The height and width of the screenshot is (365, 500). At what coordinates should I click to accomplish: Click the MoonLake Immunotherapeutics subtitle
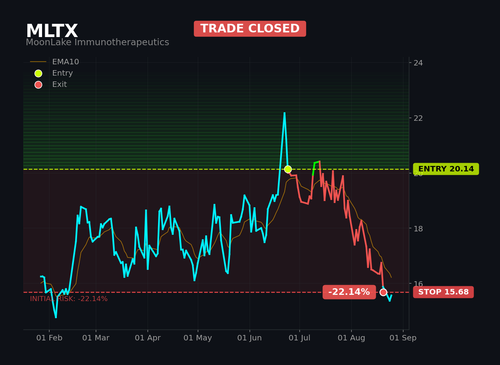[97, 42]
